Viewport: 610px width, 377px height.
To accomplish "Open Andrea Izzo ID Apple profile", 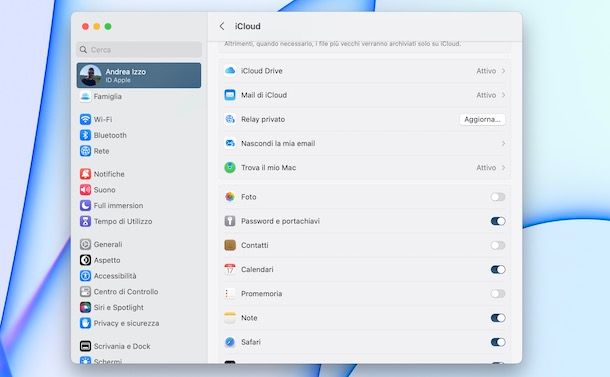I will pyautogui.click(x=139, y=75).
